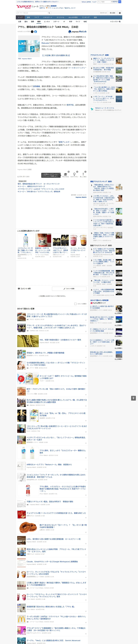Image resolution: width=138 pixels, height=644 pixels.
Task: Open LIXIL ロールスクリーン型 article
Action: tap(54, 539)
